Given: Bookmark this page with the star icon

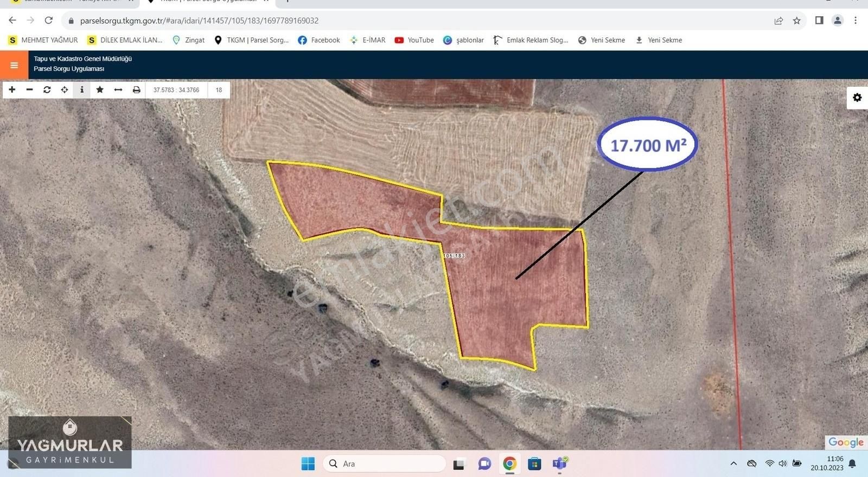Looking at the screenshot, I should (x=796, y=21).
